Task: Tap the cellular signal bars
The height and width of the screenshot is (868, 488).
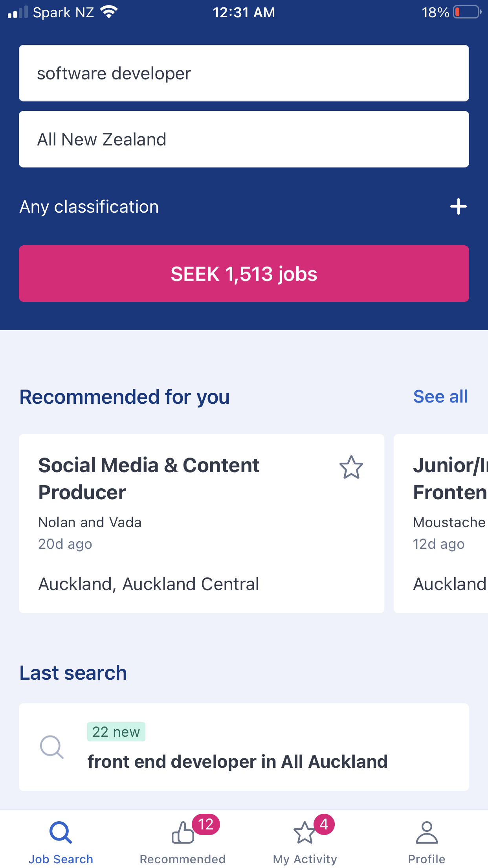Action: pyautogui.click(x=18, y=12)
